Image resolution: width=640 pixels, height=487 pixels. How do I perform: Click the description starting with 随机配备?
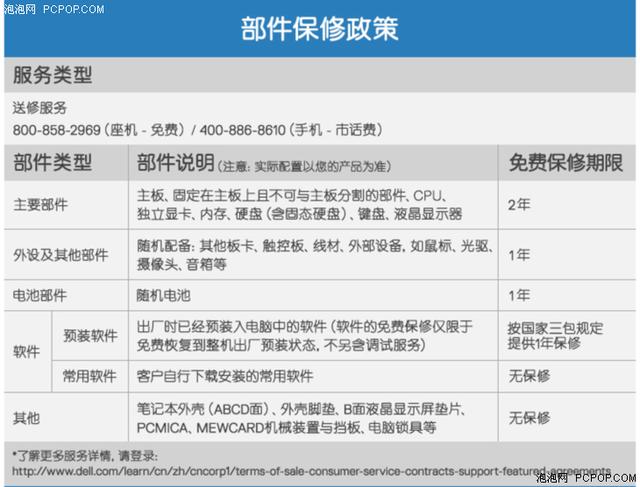tap(315, 255)
